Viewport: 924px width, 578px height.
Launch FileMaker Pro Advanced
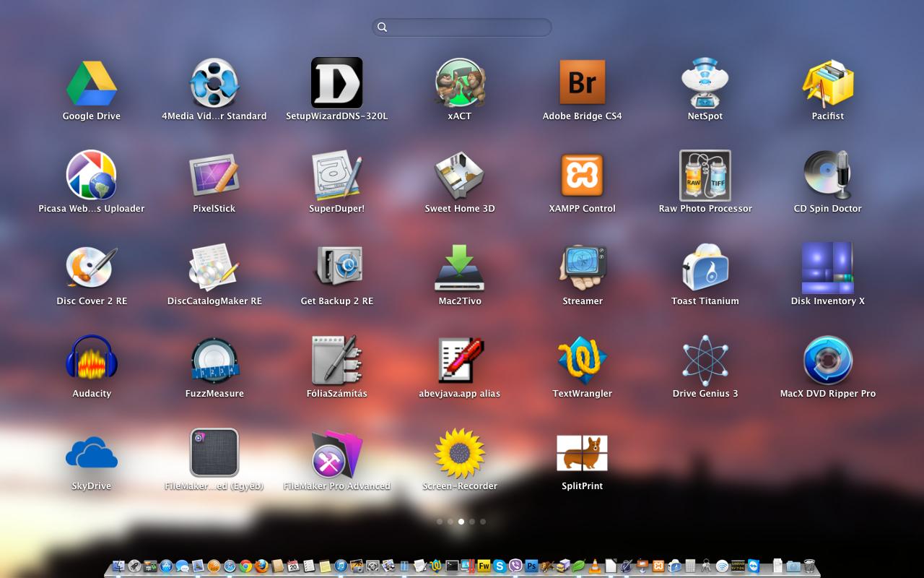point(336,453)
